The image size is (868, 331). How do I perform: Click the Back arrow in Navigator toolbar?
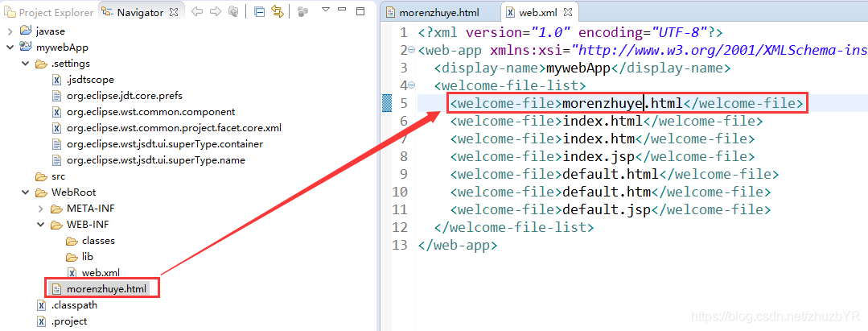(x=196, y=11)
